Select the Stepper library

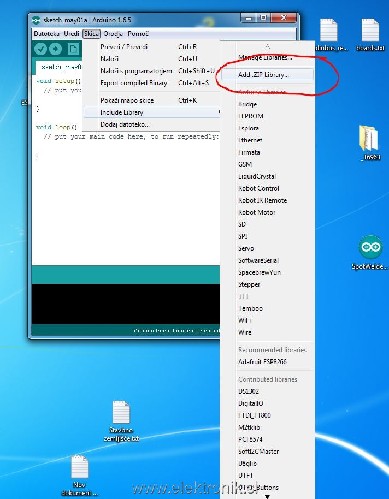tap(249, 284)
